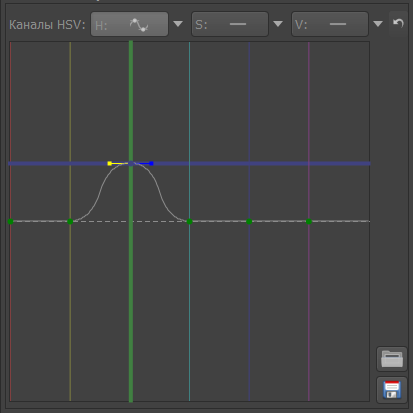Click the Каналы HSV label
This screenshot has height=413, width=413.
pyautogui.click(x=47, y=25)
